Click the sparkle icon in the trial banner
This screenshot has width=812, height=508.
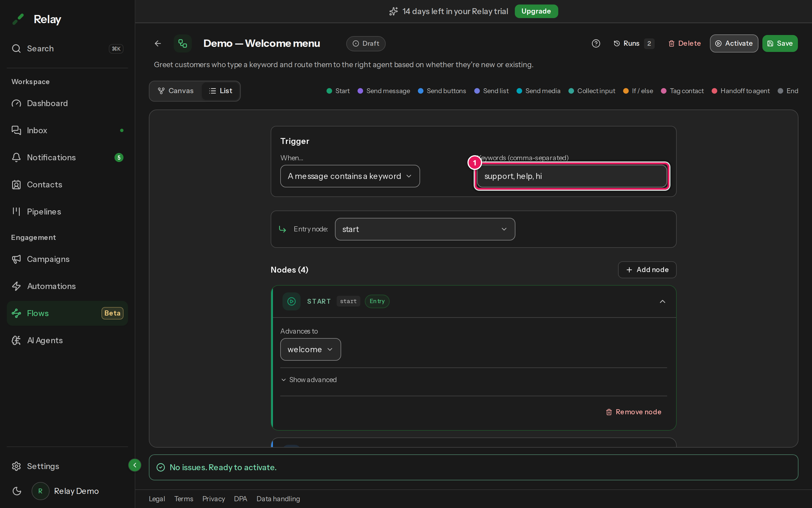[393, 11]
